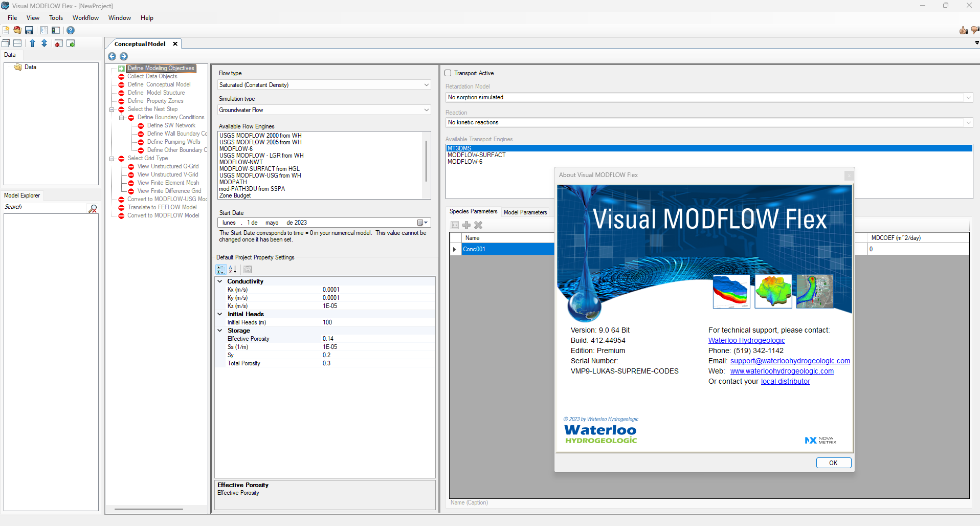Enable the Transport Active checkbox

(448, 73)
